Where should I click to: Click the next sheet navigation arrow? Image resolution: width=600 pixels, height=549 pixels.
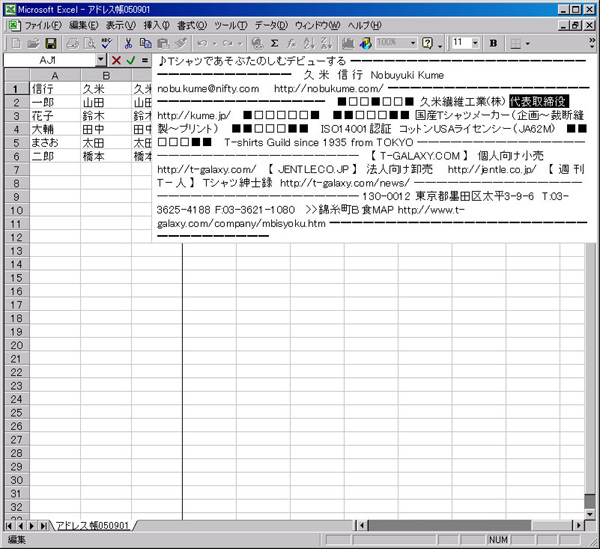[32, 525]
